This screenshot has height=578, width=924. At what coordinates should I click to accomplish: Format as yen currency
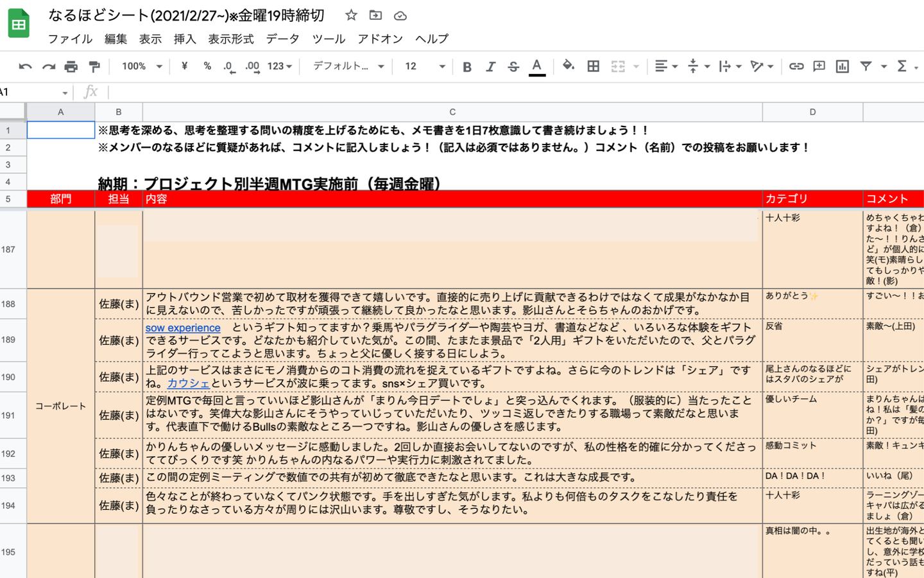184,66
